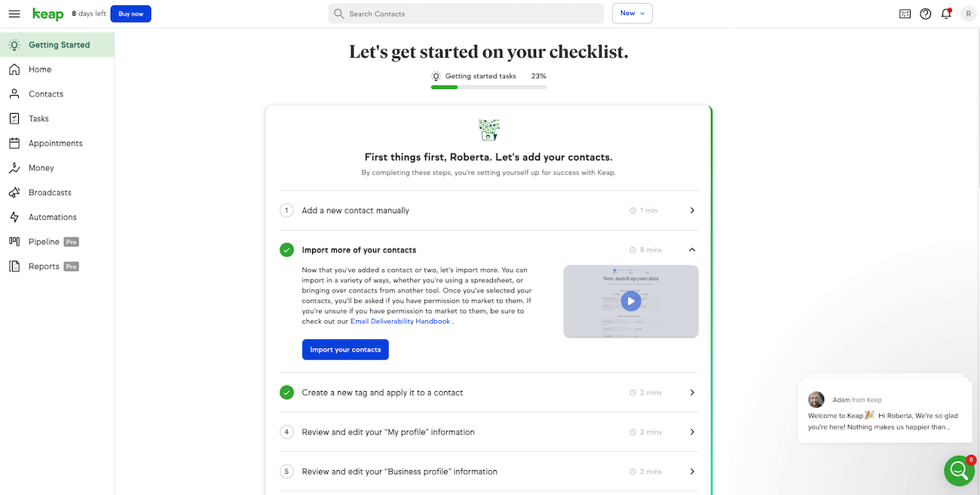
Task: Click Import your contacts button
Action: [x=345, y=350]
